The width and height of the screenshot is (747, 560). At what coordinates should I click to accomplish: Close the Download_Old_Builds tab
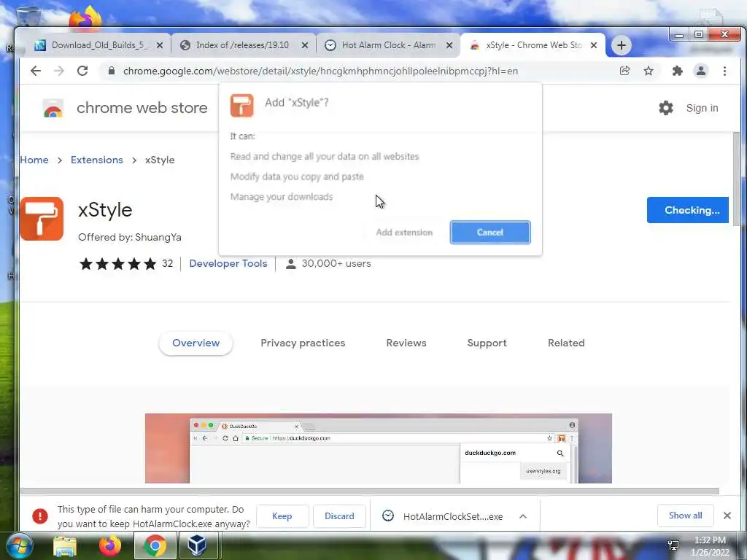coord(160,45)
